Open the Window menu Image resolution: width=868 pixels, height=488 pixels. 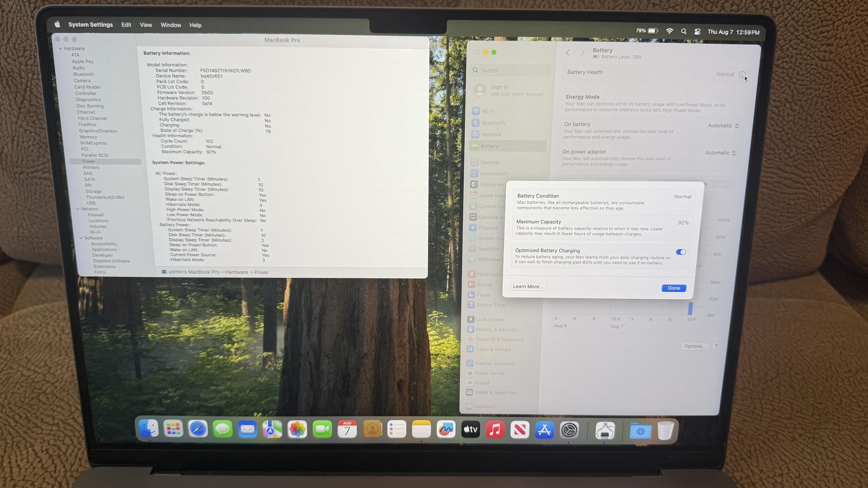(x=171, y=25)
